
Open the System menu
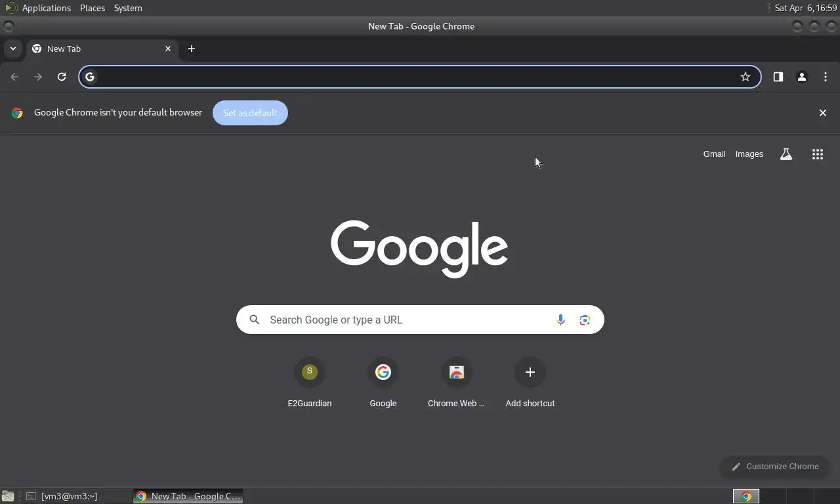pos(128,8)
